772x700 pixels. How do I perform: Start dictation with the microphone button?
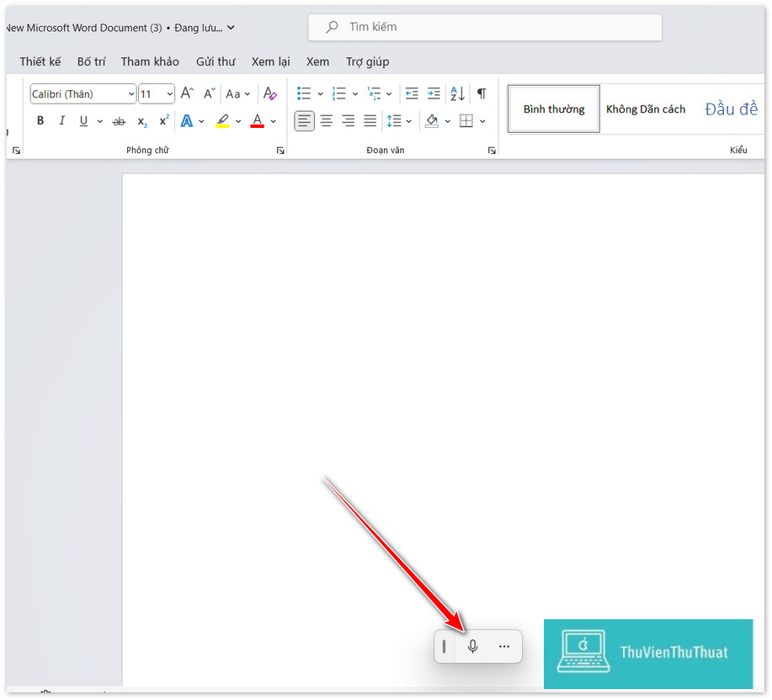472,646
